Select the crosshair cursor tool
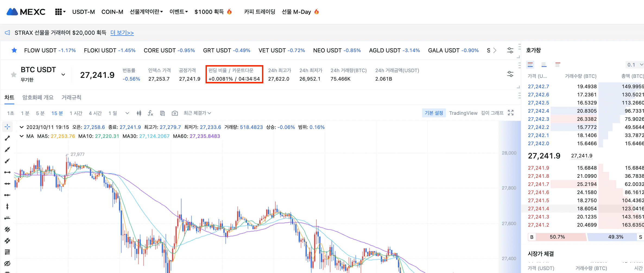The height and width of the screenshot is (273, 644). [7, 127]
